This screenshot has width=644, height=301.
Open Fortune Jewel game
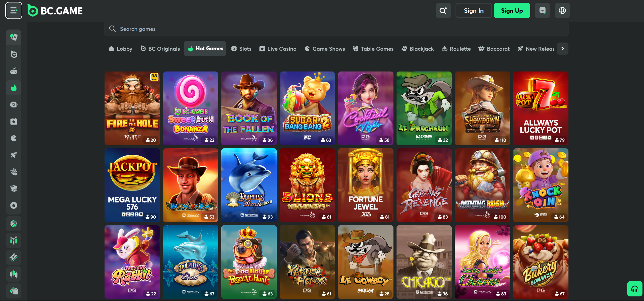365,185
